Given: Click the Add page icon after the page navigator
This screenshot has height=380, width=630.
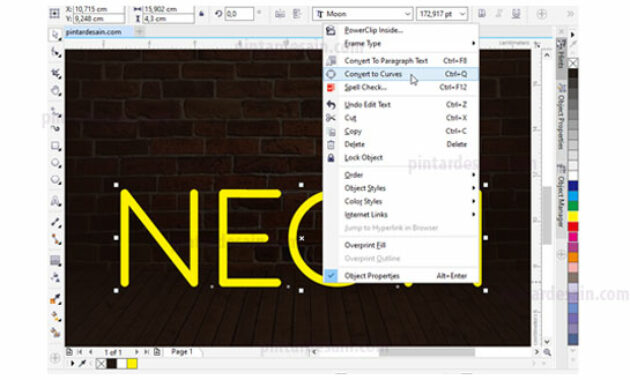Looking at the screenshot, I should [157, 352].
